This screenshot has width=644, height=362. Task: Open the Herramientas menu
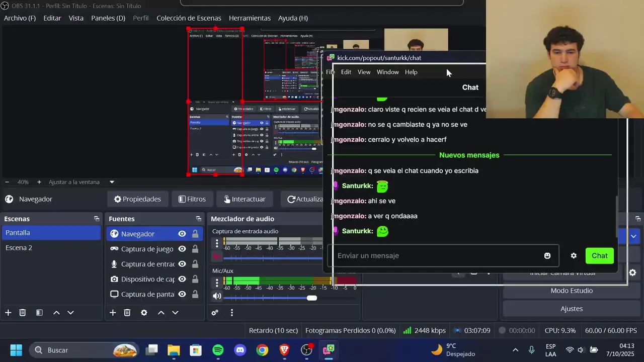click(250, 18)
